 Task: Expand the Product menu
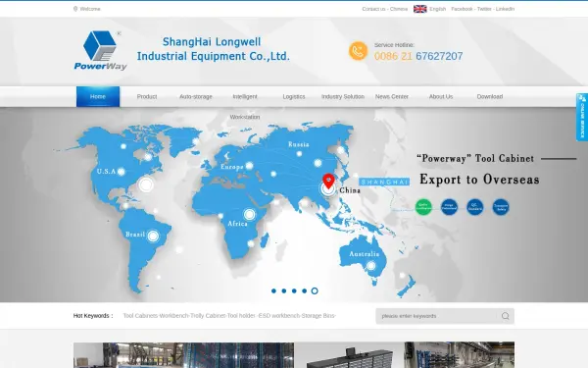(x=147, y=96)
